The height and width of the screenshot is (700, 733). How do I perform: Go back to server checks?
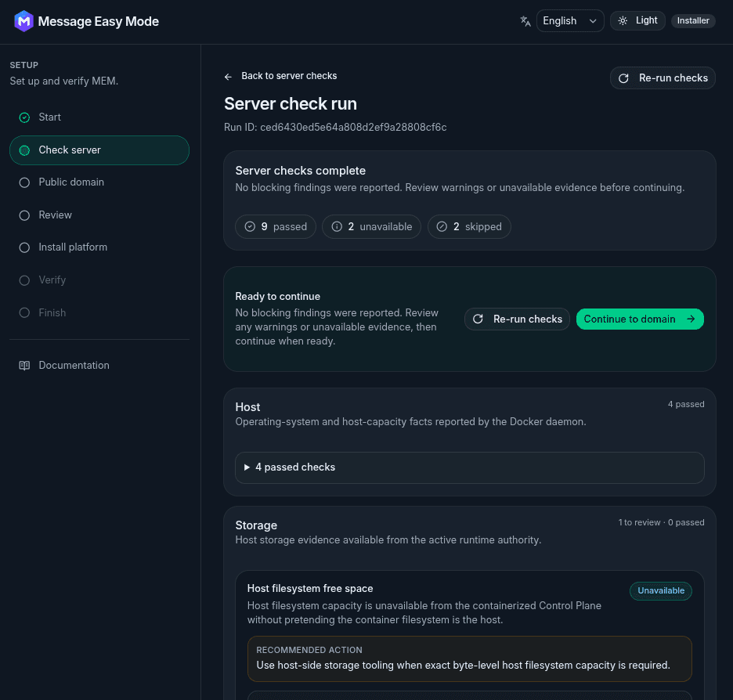[280, 76]
